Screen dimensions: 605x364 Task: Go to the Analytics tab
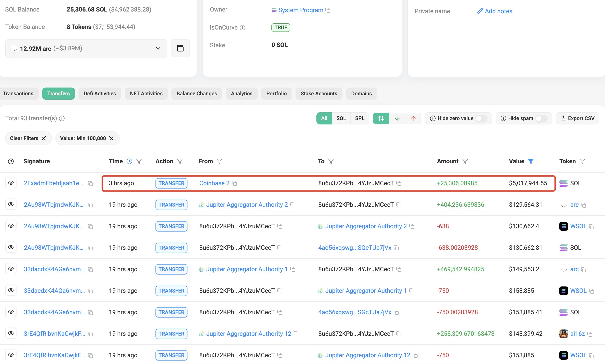pos(242,94)
